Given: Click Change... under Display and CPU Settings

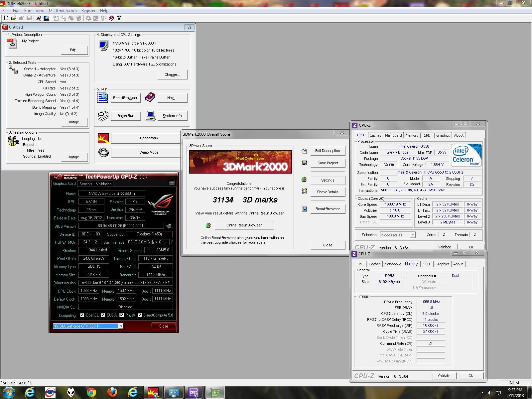Looking at the screenshot, I should pos(172,74).
